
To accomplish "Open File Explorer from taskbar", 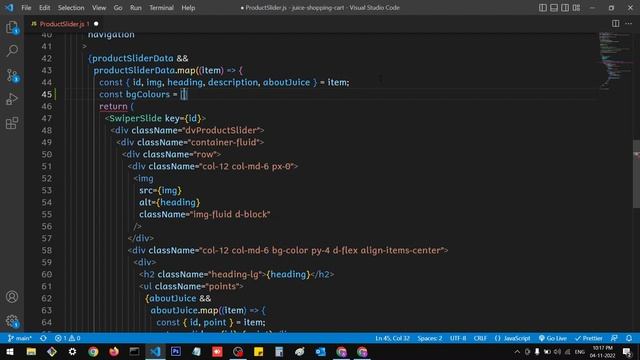I will [31, 351].
